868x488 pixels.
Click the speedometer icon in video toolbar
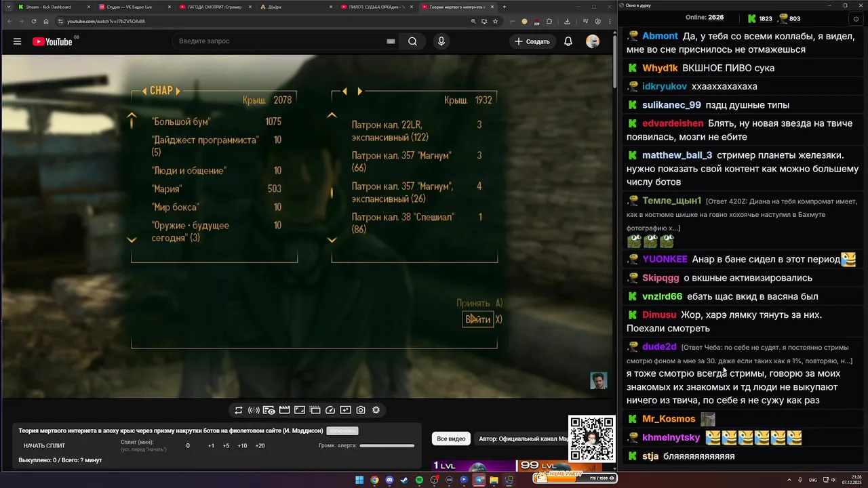(x=330, y=410)
